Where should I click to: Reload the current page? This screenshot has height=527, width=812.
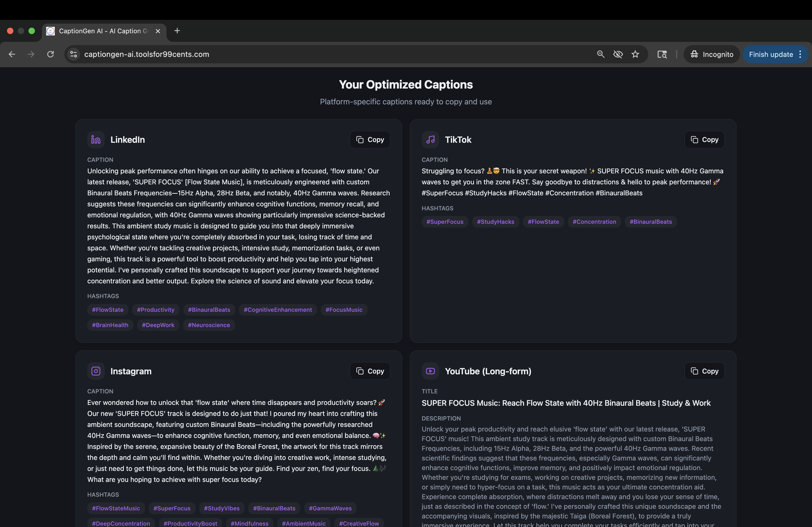tap(50, 54)
